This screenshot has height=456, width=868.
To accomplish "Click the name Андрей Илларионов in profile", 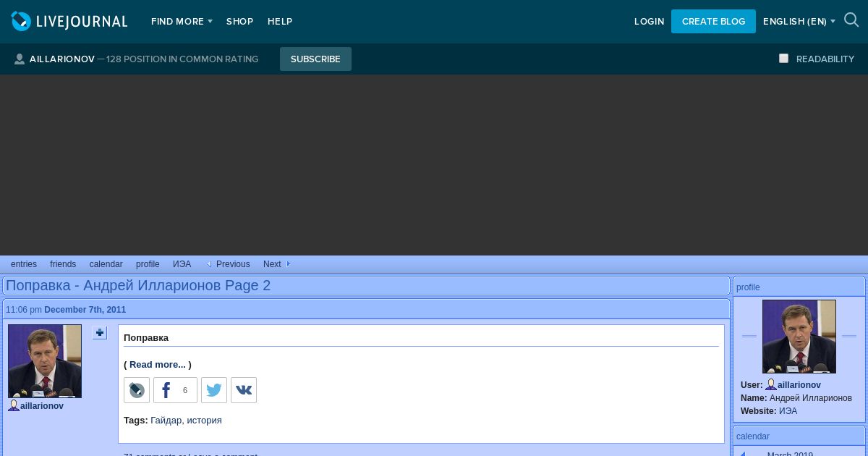I will click(811, 398).
